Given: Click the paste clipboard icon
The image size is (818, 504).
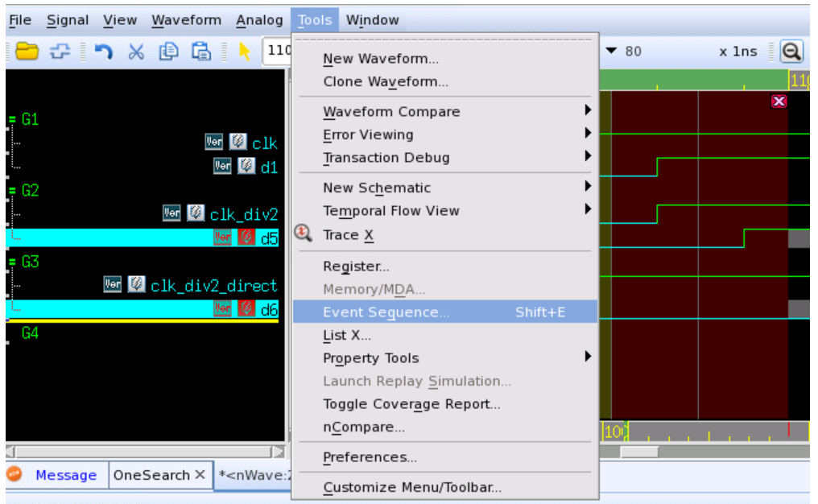Looking at the screenshot, I should click(x=201, y=52).
